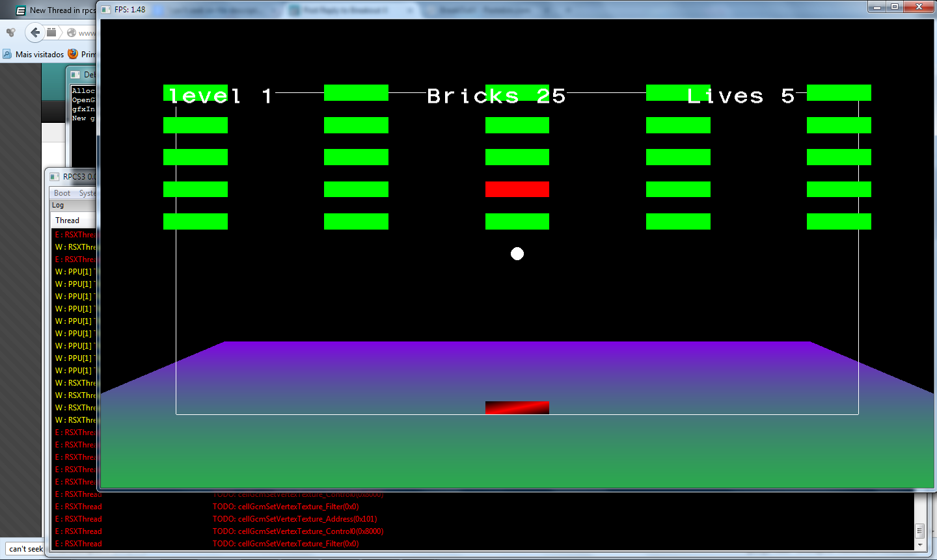Viewport: 937px width, 560px height.
Task: Click the level 1 text in game
Action: [221, 96]
